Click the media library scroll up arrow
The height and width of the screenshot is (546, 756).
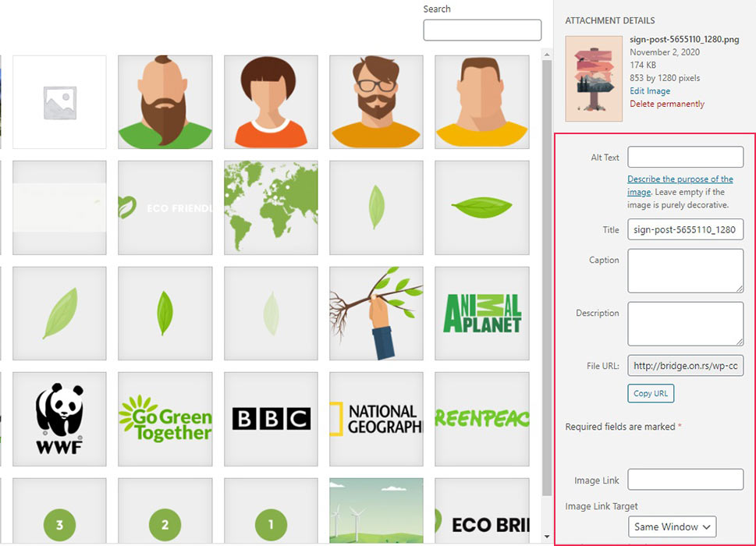pos(547,55)
